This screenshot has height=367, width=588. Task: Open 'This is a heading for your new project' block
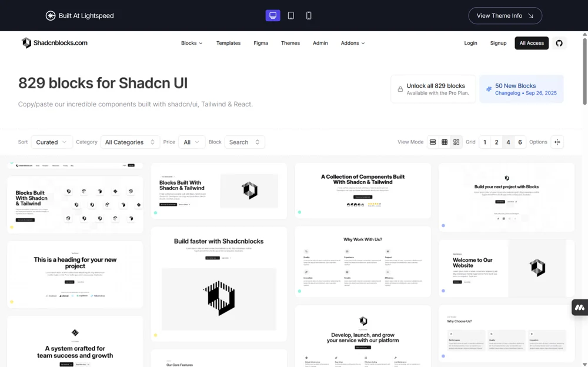(x=75, y=274)
